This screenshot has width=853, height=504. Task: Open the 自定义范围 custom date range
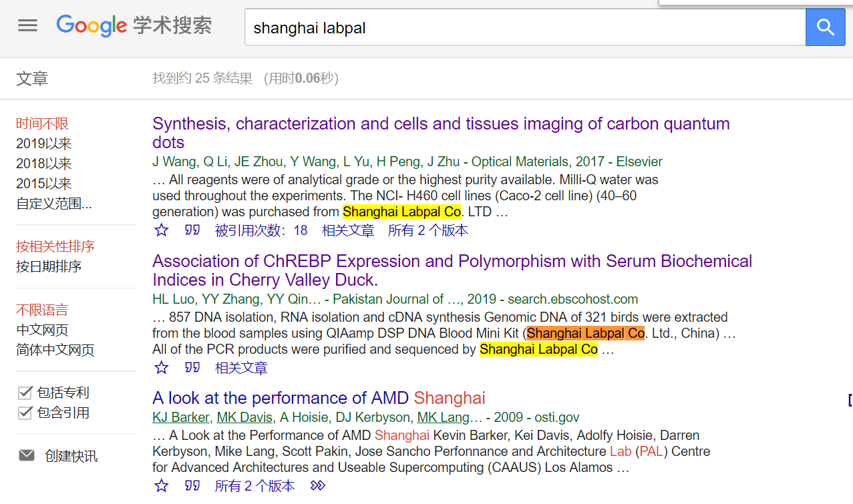point(54,204)
